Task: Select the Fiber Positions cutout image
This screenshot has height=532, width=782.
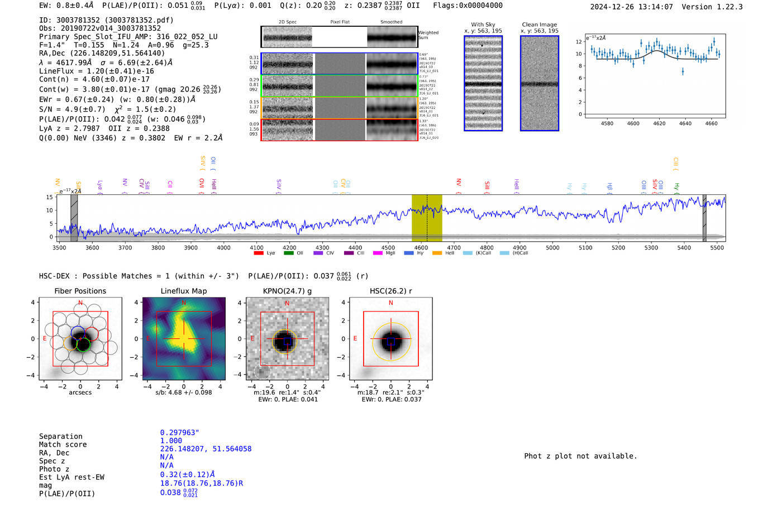Action: point(80,339)
